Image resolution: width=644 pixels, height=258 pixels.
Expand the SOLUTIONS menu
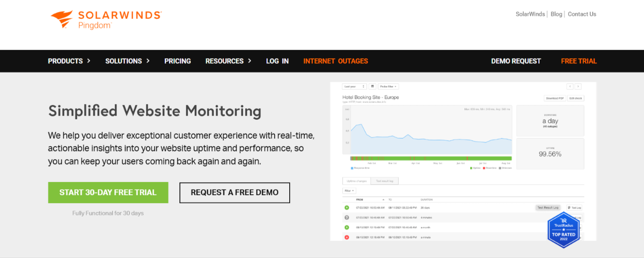pyautogui.click(x=127, y=61)
